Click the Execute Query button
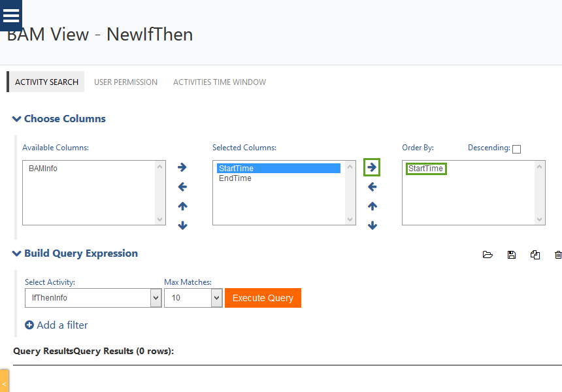 (x=263, y=298)
